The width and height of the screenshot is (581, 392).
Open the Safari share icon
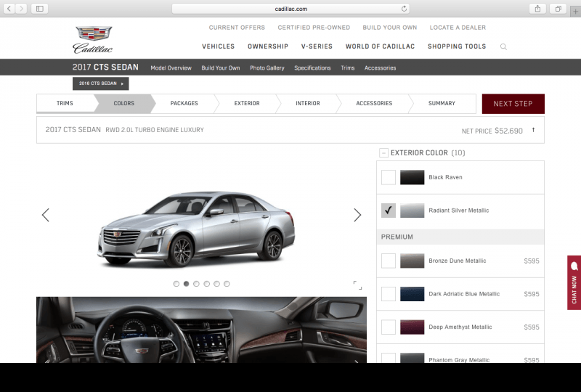point(537,9)
